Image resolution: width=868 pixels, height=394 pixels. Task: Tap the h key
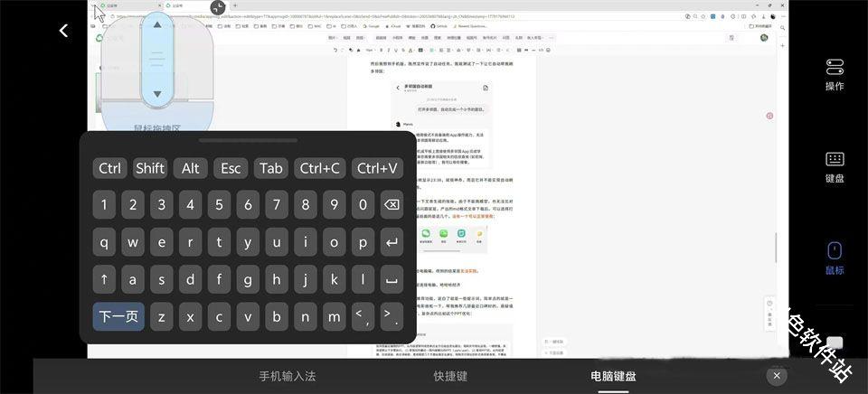click(277, 279)
